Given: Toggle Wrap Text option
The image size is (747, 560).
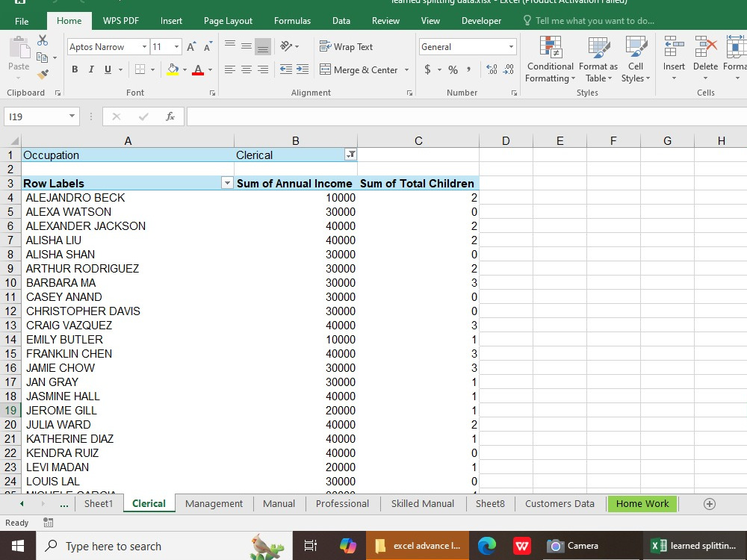Looking at the screenshot, I should 347,46.
